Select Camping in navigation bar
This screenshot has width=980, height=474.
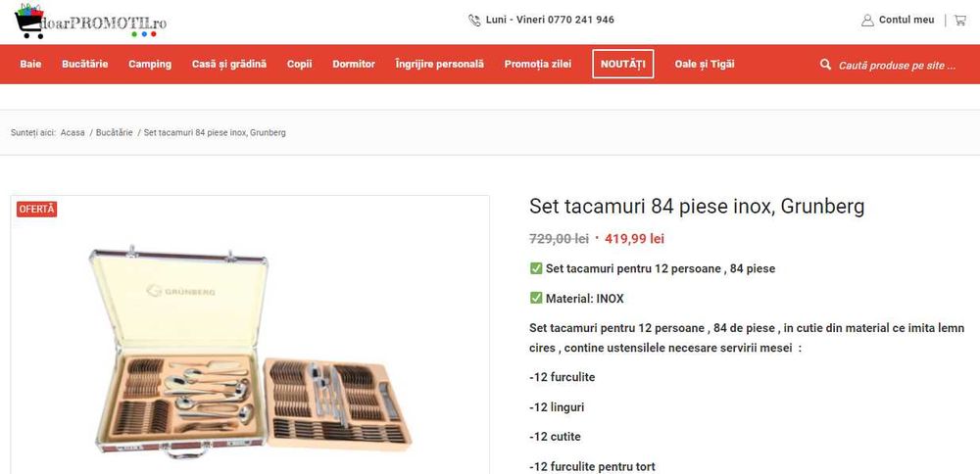(150, 65)
